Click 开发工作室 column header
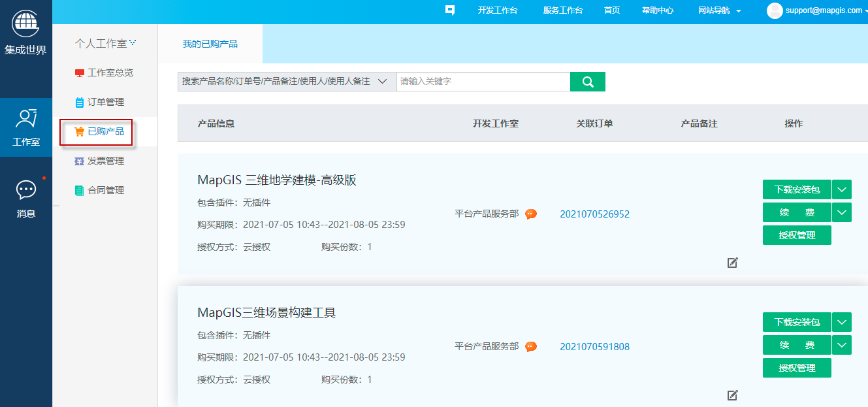The height and width of the screenshot is (407, 868). point(496,123)
